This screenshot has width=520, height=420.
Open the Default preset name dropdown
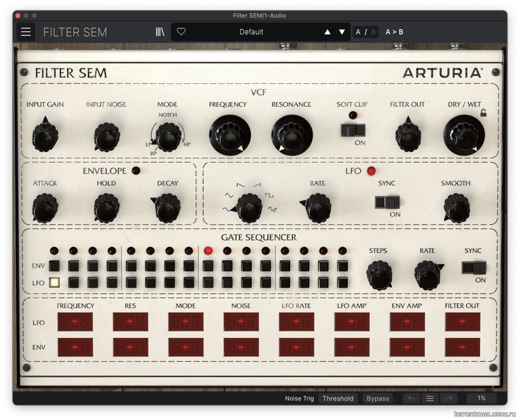(251, 32)
